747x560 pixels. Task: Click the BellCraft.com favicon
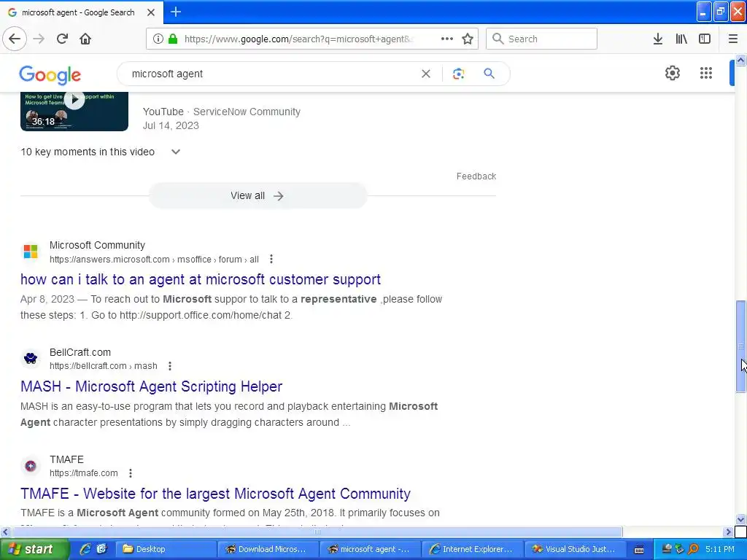tap(31, 358)
